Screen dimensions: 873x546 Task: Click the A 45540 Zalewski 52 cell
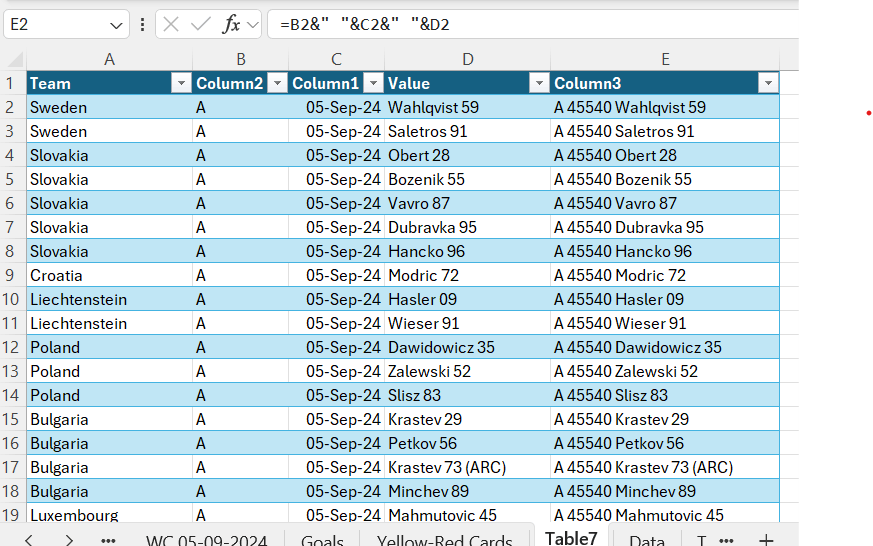pos(665,371)
